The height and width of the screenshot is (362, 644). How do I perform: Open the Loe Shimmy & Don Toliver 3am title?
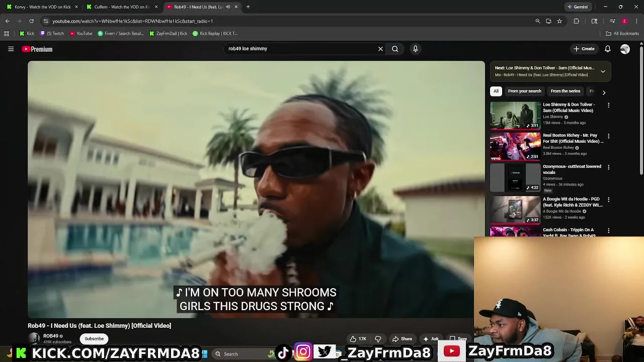(x=569, y=108)
